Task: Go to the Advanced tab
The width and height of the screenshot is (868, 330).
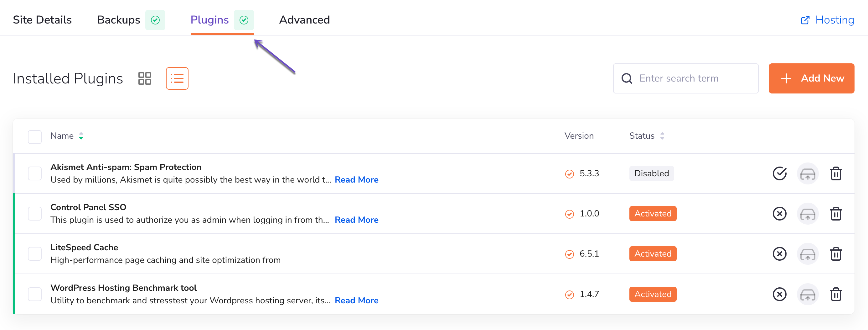Action: 304,20
